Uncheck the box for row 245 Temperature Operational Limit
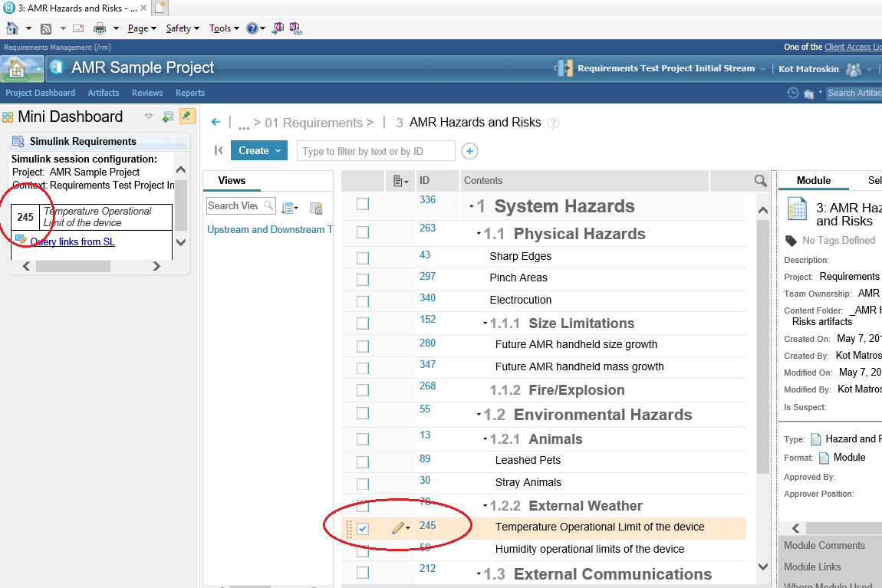The width and height of the screenshot is (882, 588). click(363, 528)
